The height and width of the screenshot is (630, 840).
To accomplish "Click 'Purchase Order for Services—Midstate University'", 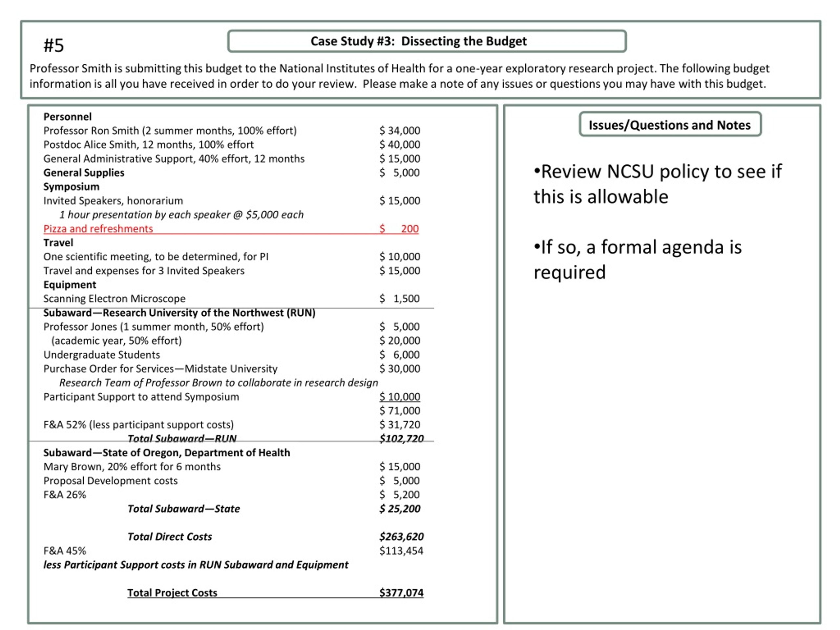I will [160, 369].
